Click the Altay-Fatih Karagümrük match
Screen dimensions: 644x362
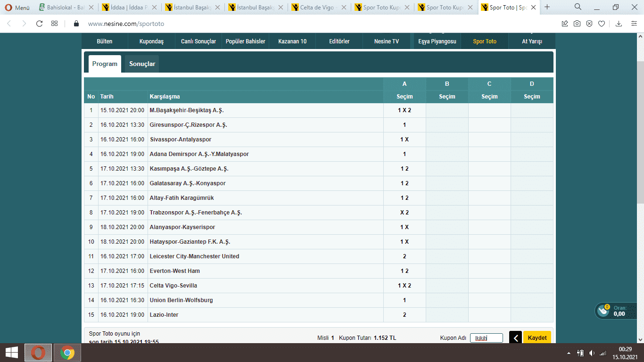[x=182, y=198]
